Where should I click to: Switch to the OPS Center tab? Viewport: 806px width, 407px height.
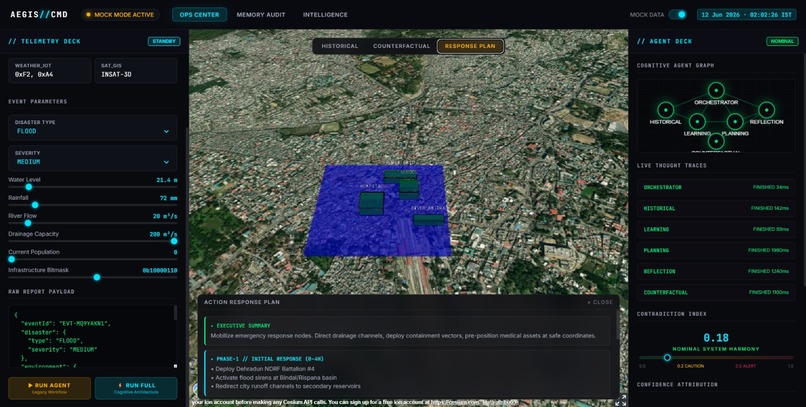(199, 14)
